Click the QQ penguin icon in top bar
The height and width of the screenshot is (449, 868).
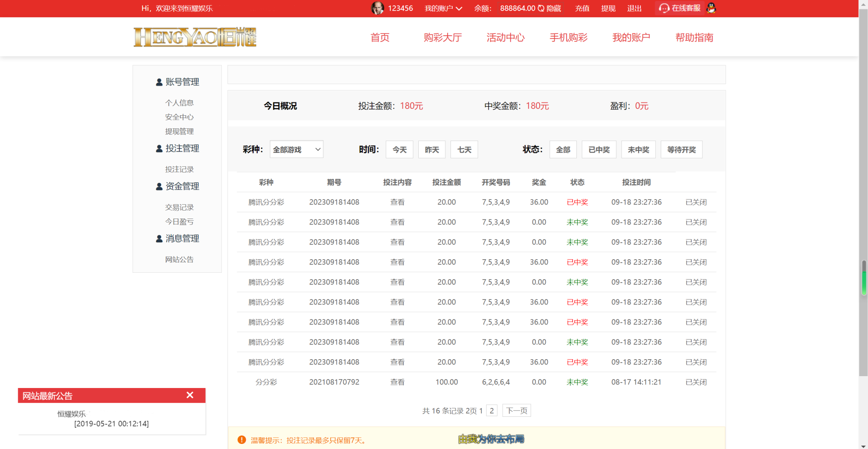pos(711,8)
